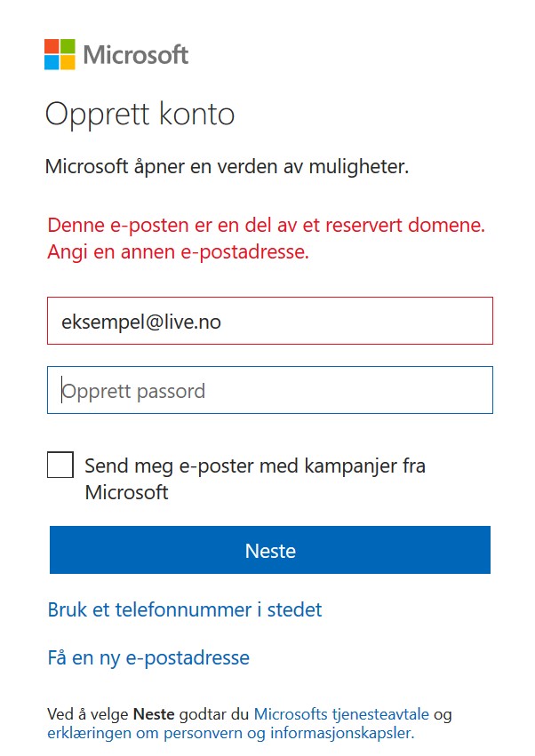Click the blue square in Microsoft logo

pyautogui.click(x=52, y=63)
